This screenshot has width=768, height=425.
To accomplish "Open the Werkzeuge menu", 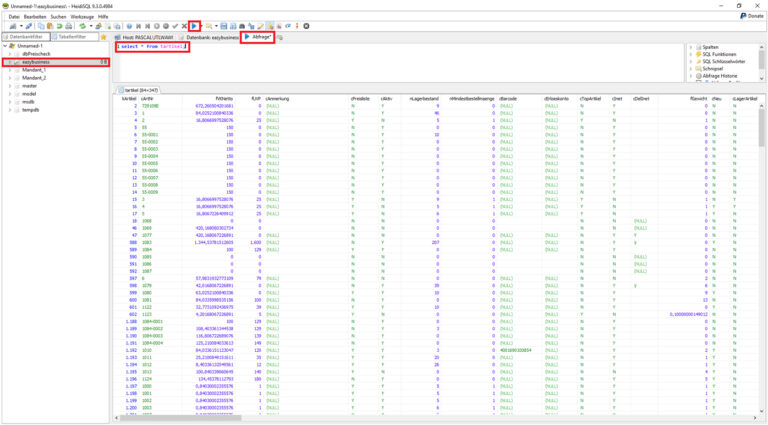I will click(x=82, y=16).
